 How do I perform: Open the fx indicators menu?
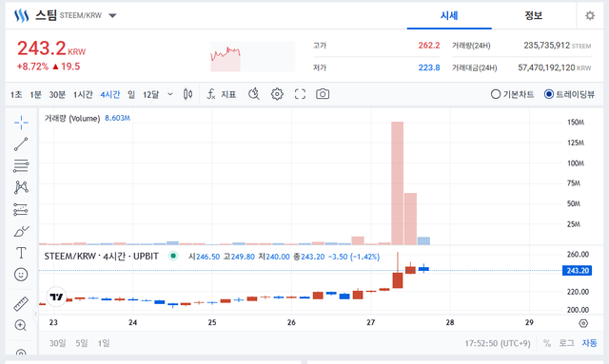tap(211, 94)
